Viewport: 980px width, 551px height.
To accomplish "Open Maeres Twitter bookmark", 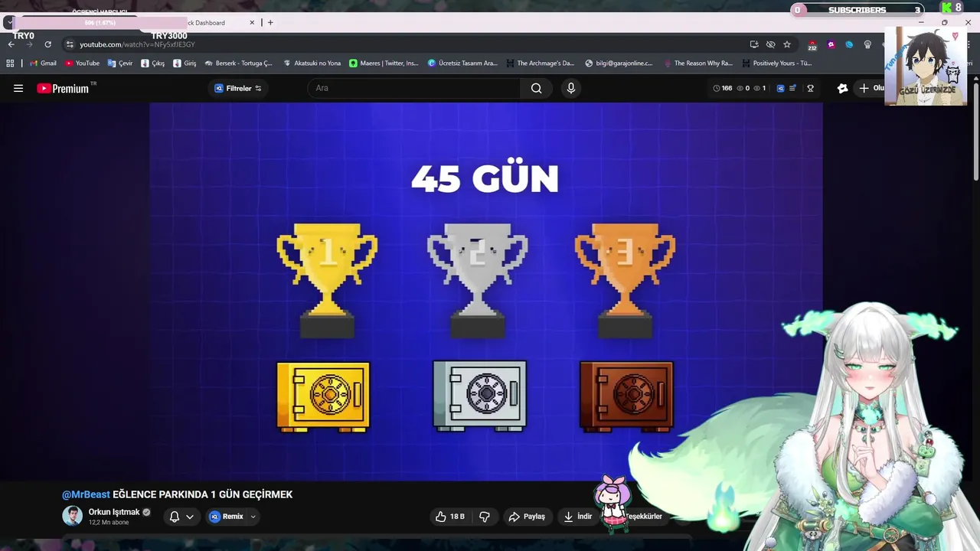I will (384, 64).
